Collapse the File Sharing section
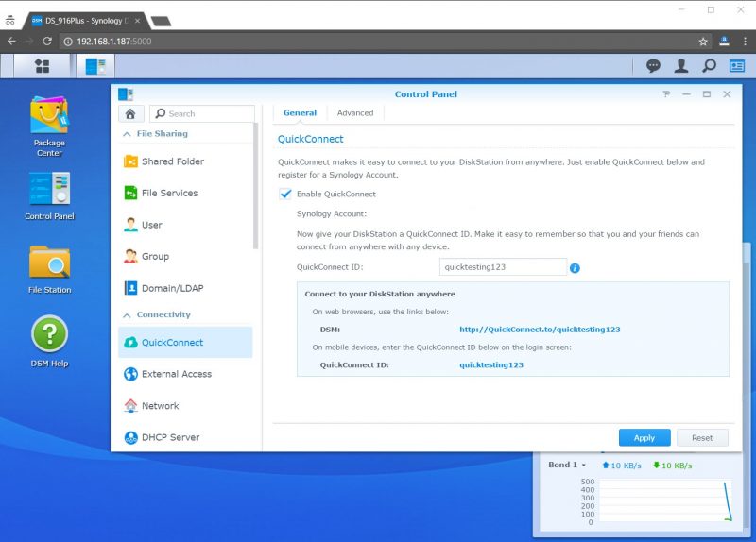 tap(127, 134)
